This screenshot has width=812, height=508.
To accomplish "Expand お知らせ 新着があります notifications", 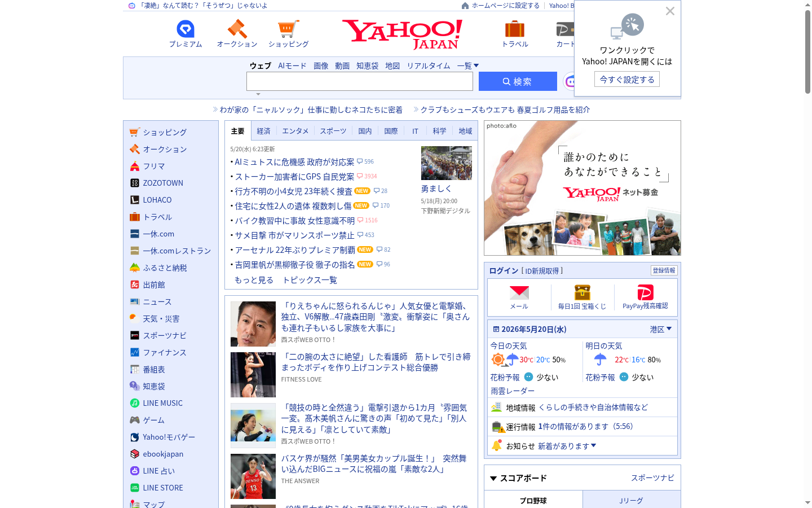I will pos(567,446).
